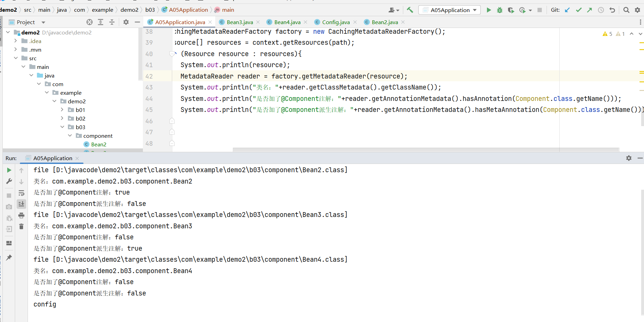Expand the .idea folder
The width and height of the screenshot is (644, 322).
pos(15,41)
